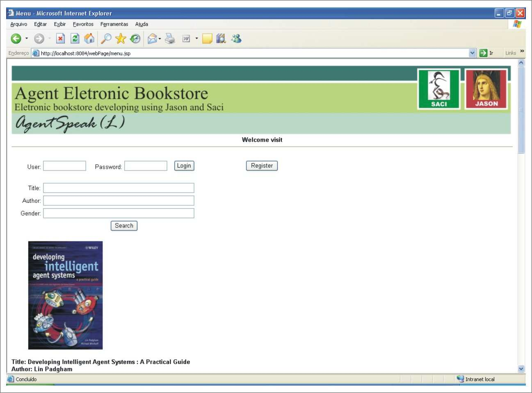
Task: Click the Windows flag logo
Action: (517, 24)
